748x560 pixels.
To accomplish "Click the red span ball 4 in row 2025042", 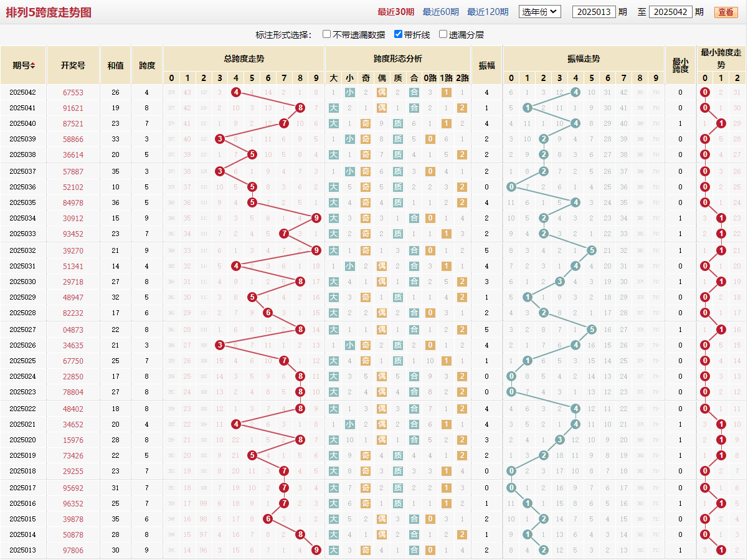I will 236,92.
